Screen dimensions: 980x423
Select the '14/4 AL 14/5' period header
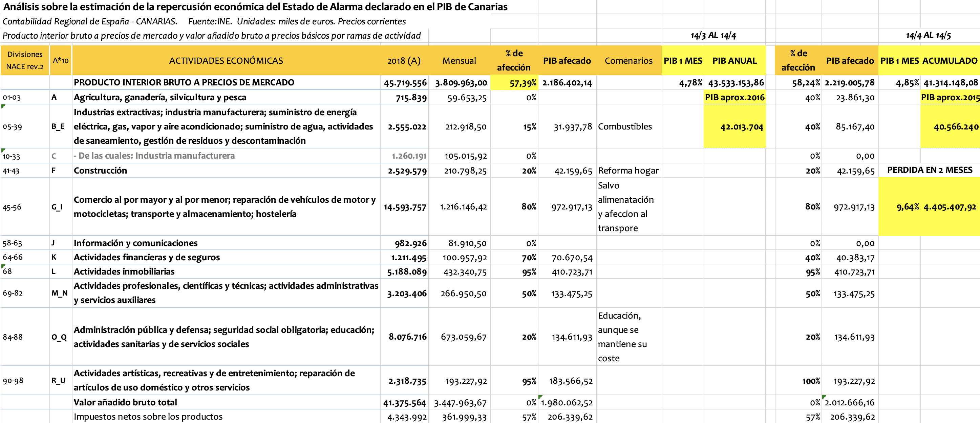coord(928,35)
